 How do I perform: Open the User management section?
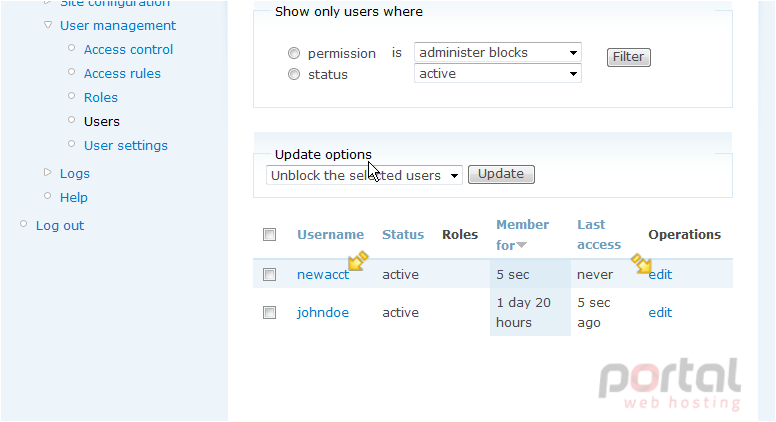pos(118,26)
